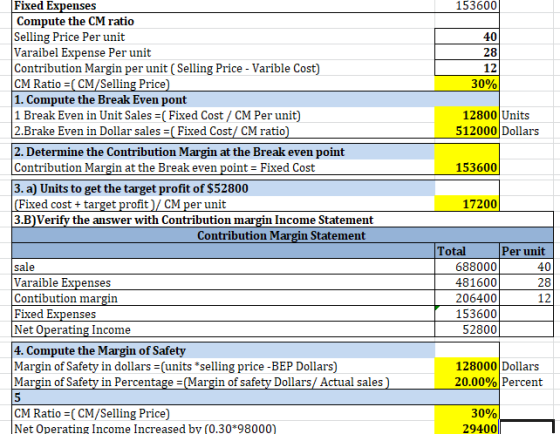Select the 'Net Operating Income' label cell
The image size is (560, 434).
coord(223,329)
